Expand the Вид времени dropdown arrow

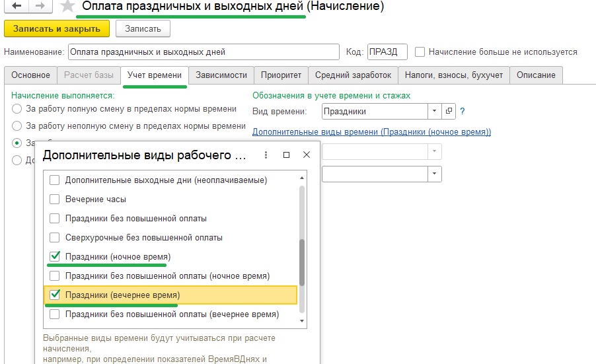(434, 111)
